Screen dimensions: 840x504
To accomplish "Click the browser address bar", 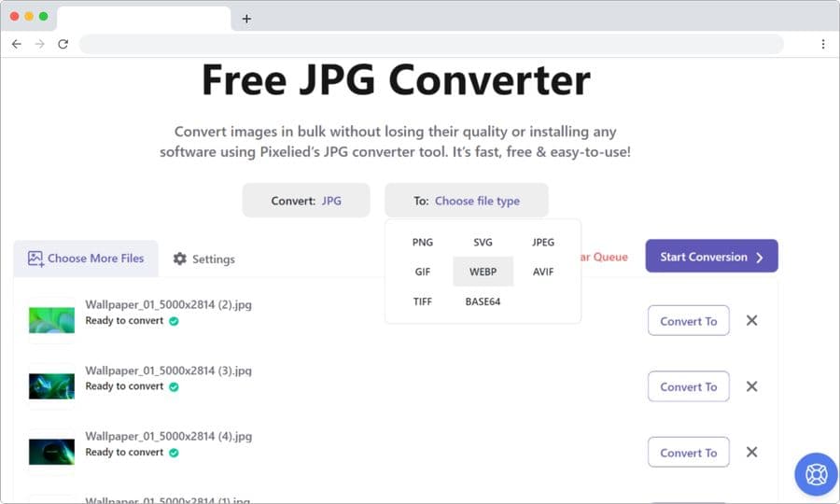I will click(x=431, y=44).
